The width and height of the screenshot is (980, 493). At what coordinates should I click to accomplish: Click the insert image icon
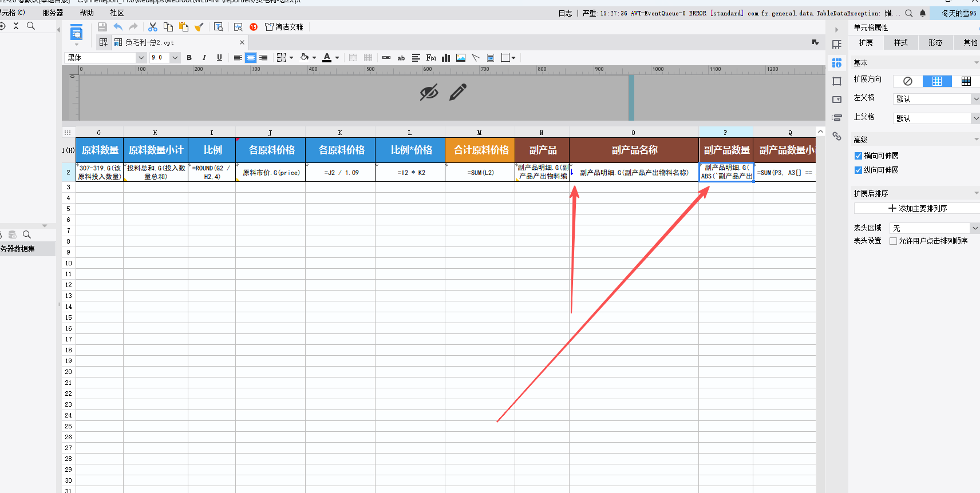461,58
